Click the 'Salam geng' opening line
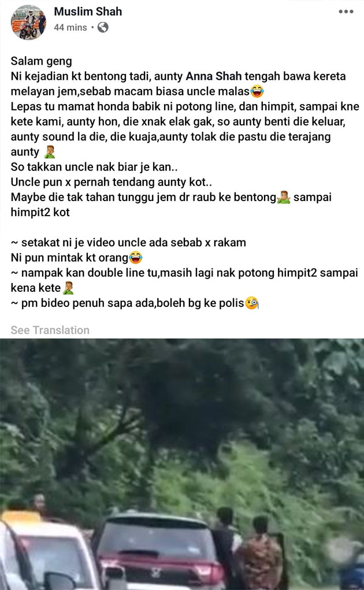364x590 pixels. pos(42,61)
